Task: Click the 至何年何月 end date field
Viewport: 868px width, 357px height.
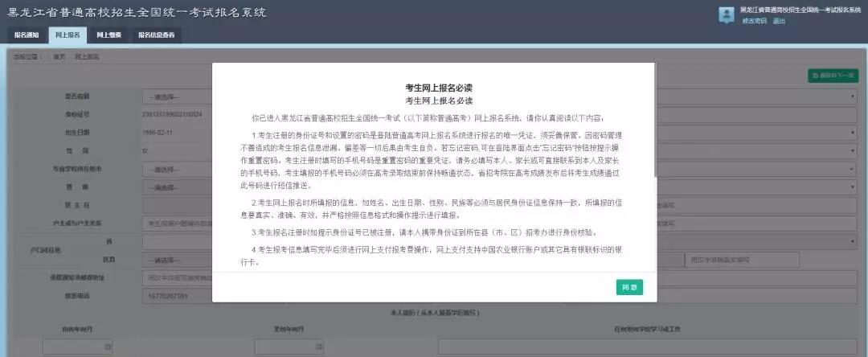Action: [x=288, y=346]
